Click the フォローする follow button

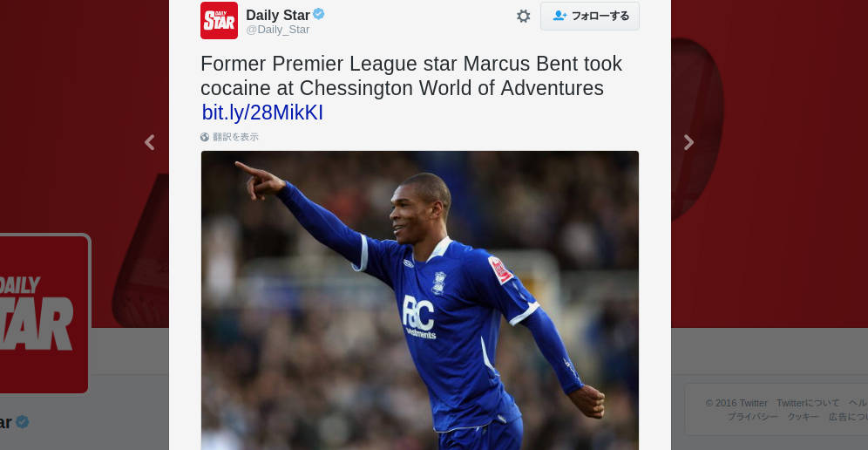coord(589,16)
